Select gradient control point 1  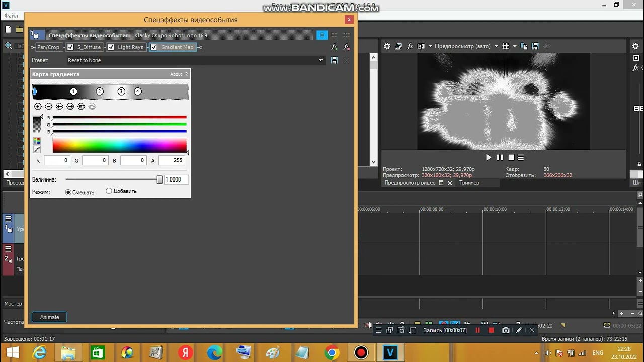[73, 92]
